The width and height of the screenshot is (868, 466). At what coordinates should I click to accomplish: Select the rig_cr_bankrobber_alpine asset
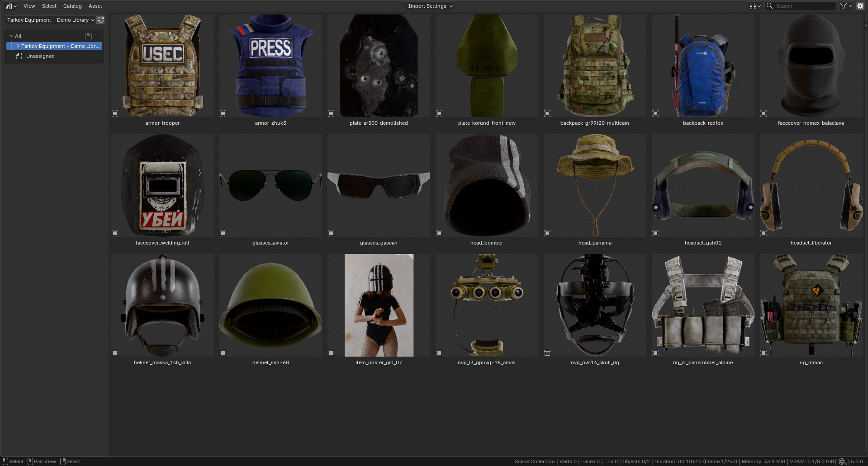(703, 306)
